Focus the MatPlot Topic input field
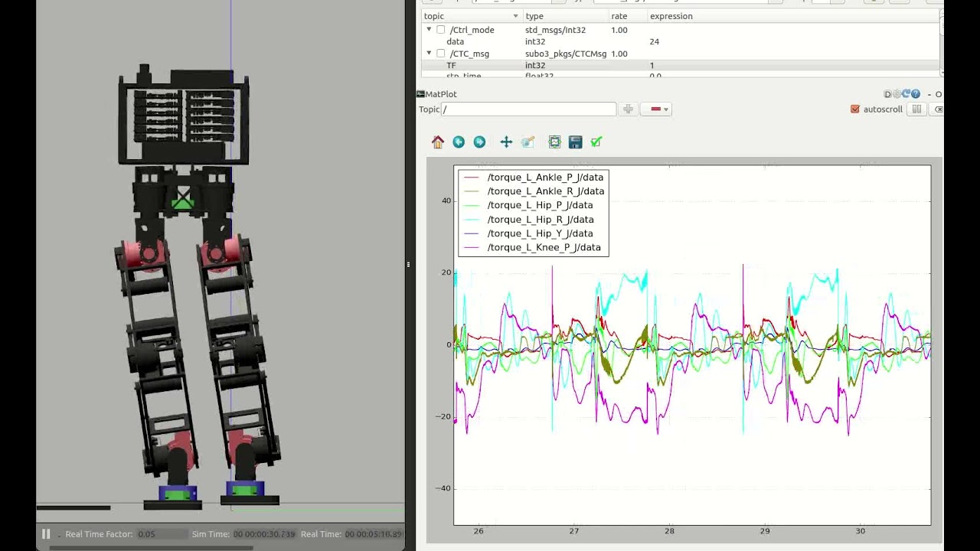 [529, 109]
